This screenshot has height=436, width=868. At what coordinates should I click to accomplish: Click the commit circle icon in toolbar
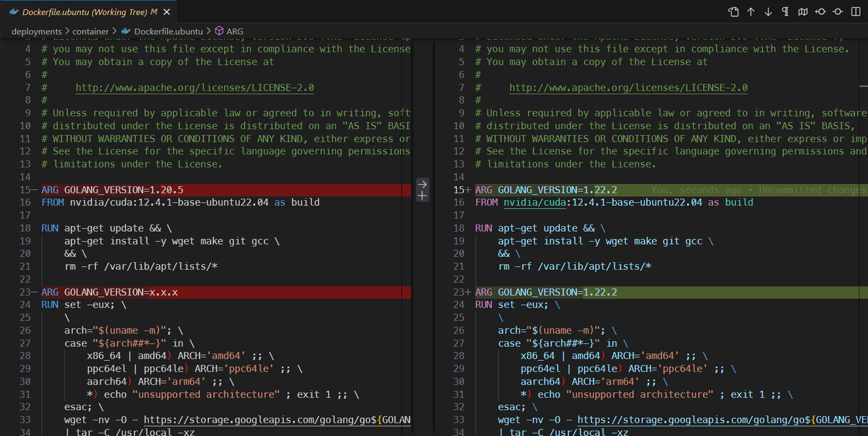(x=838, y=11)
